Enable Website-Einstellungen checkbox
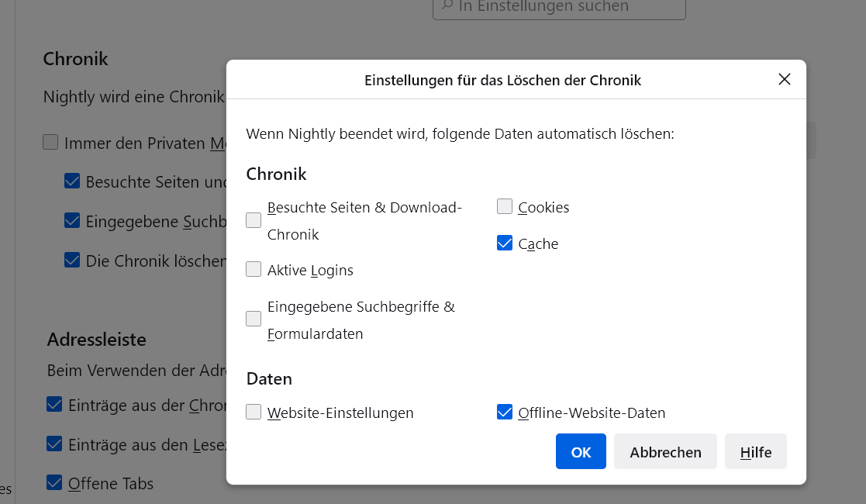This screenshot has width=866, height=504. 254,413
